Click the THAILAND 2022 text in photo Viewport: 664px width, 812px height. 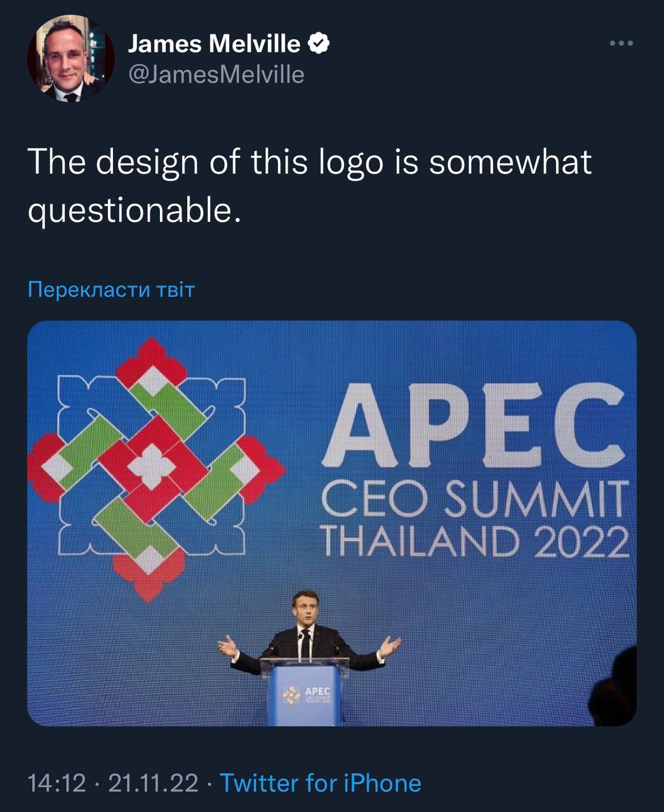[474, 541]
